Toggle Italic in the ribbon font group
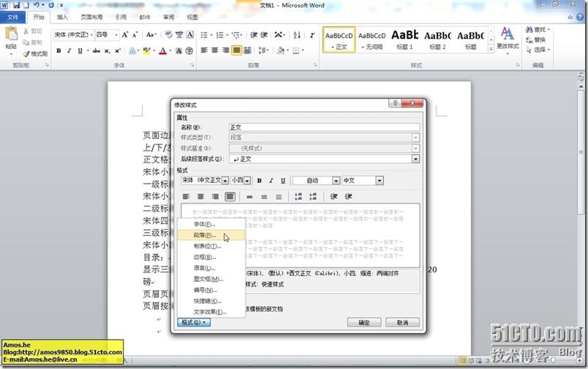The height and width of the screenshot is (369, 588). click(x=69, y=51)
